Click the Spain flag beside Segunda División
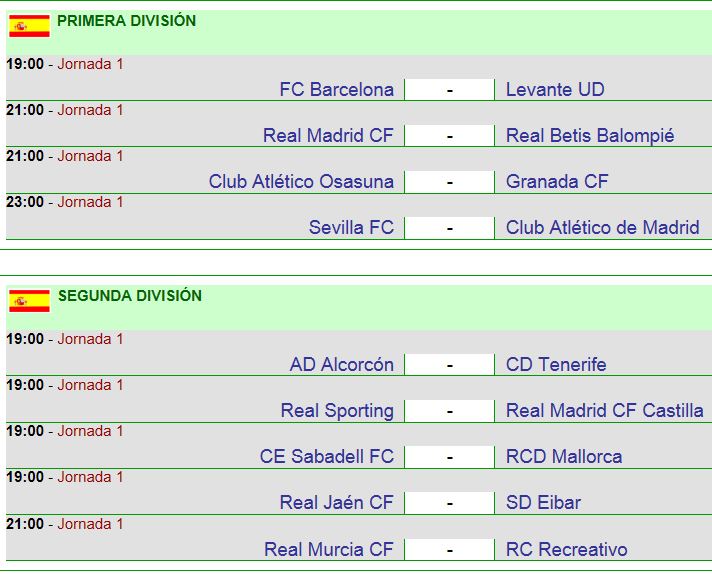 point(30,301)
